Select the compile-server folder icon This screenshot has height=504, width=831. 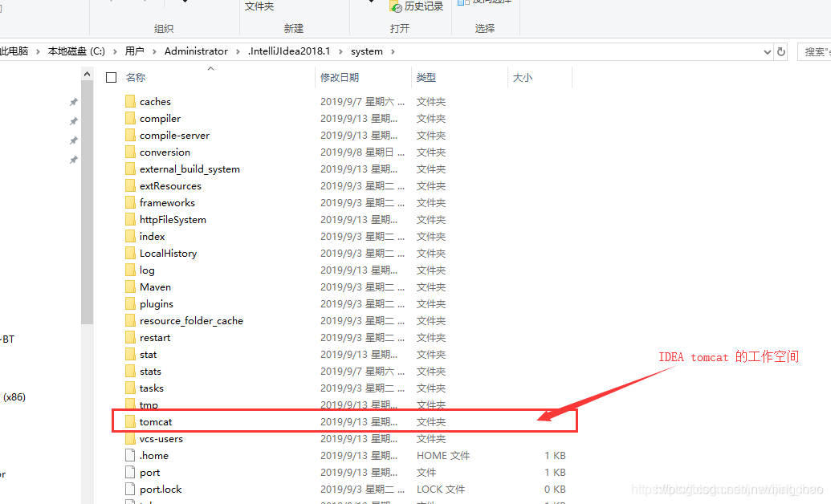click(130, 135)
